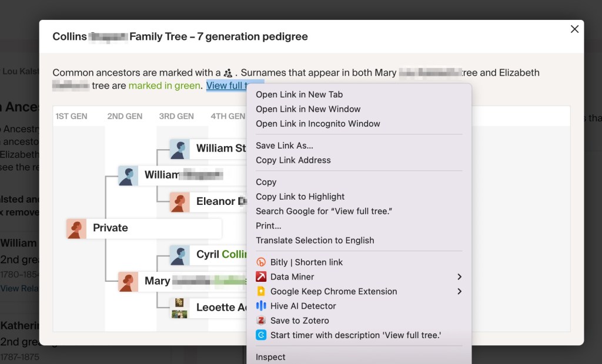This screenshot has height=364, width=602.
Task: Open Link in Incognito Window
Action: click(x=318, y=124)
